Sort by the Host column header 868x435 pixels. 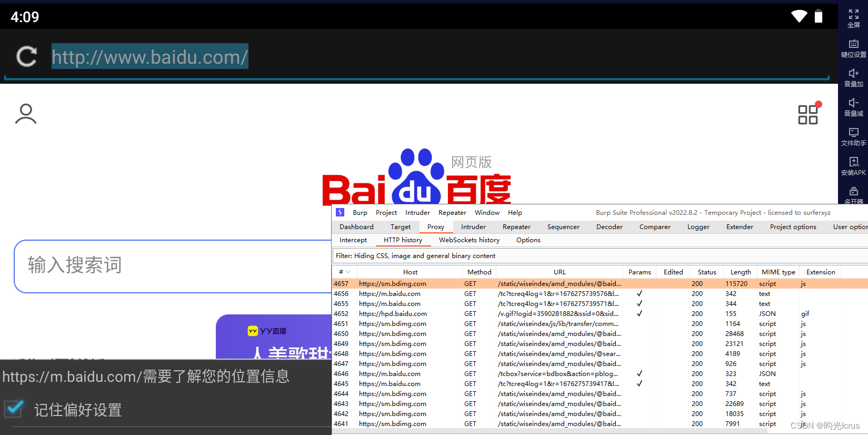(x=410, y=272)
